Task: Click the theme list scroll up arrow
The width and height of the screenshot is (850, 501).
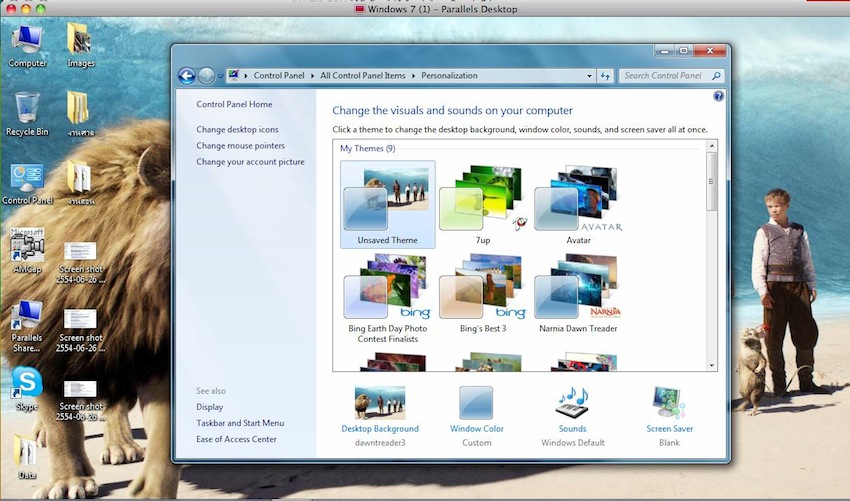Action: tap(712, 146)
